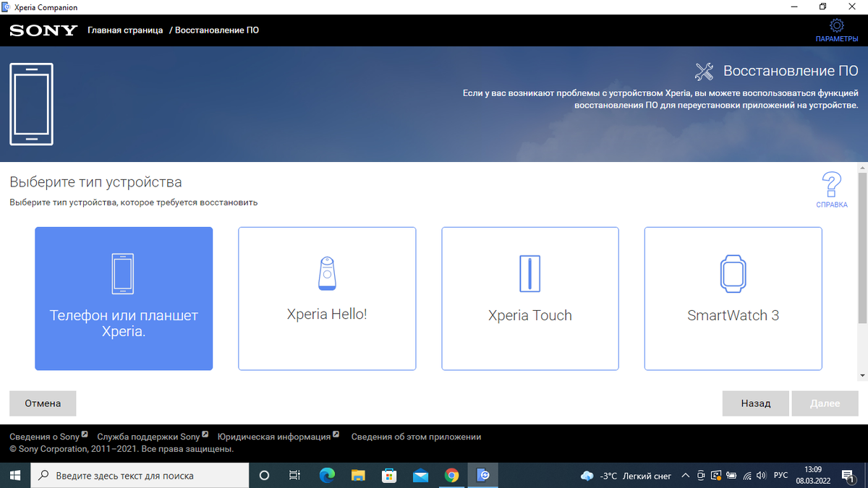Click the Xperia Hello! speaker icon
The width and height of the screenshot is (868, 488).
[x=327, y=273]
